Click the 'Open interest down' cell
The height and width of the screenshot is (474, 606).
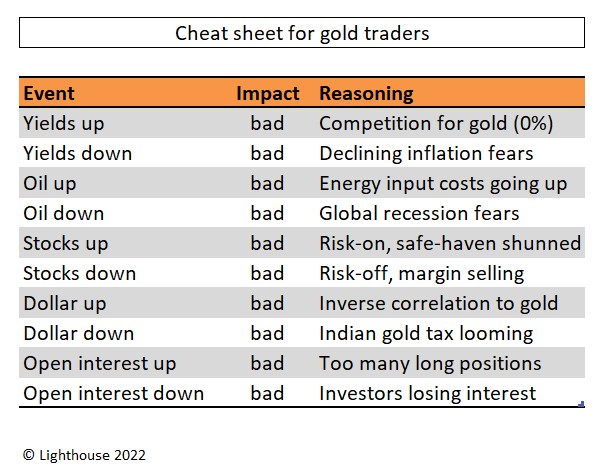pyautogui.click(x=113, y=394)
